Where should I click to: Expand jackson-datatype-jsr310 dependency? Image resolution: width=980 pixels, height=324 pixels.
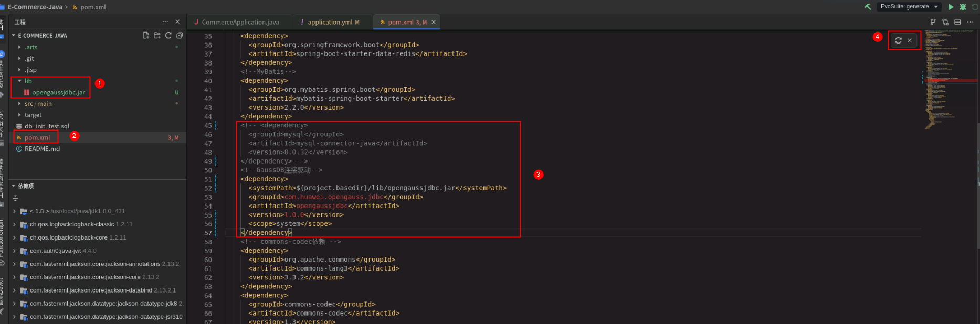[14, 317]
